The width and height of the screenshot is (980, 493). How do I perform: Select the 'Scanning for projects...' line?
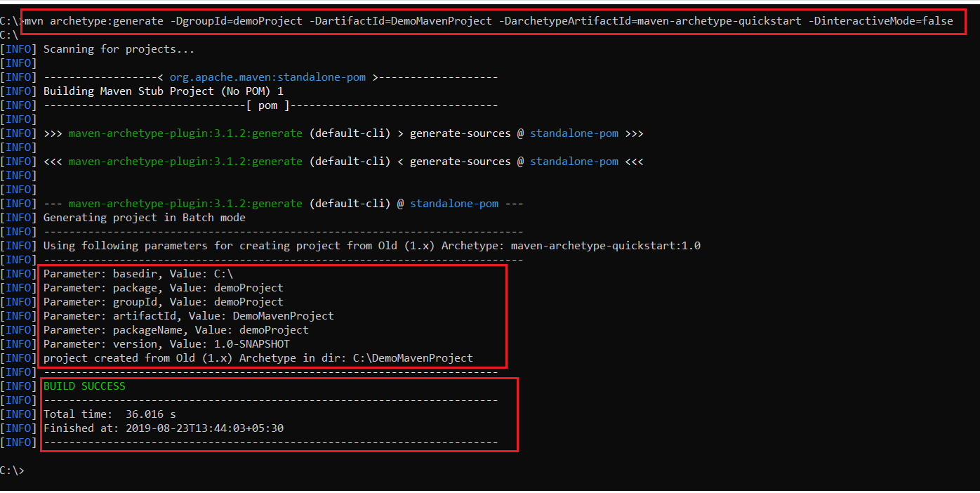[x=119, y=49]
